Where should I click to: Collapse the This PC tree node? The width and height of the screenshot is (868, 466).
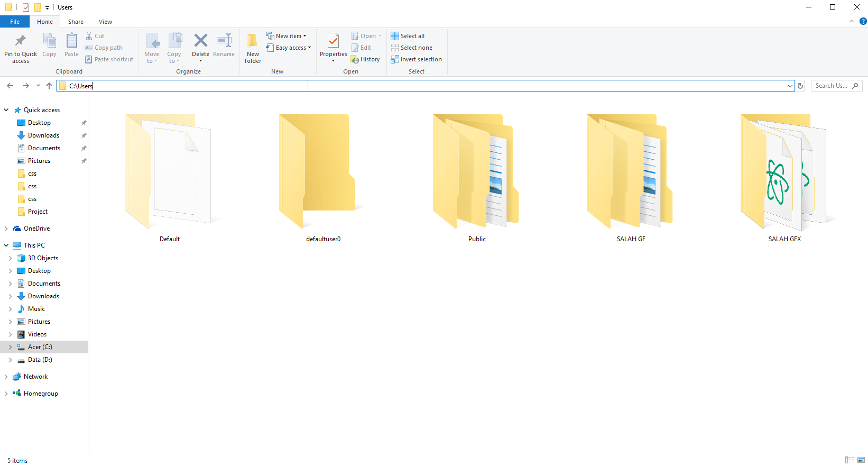point(6,245)
